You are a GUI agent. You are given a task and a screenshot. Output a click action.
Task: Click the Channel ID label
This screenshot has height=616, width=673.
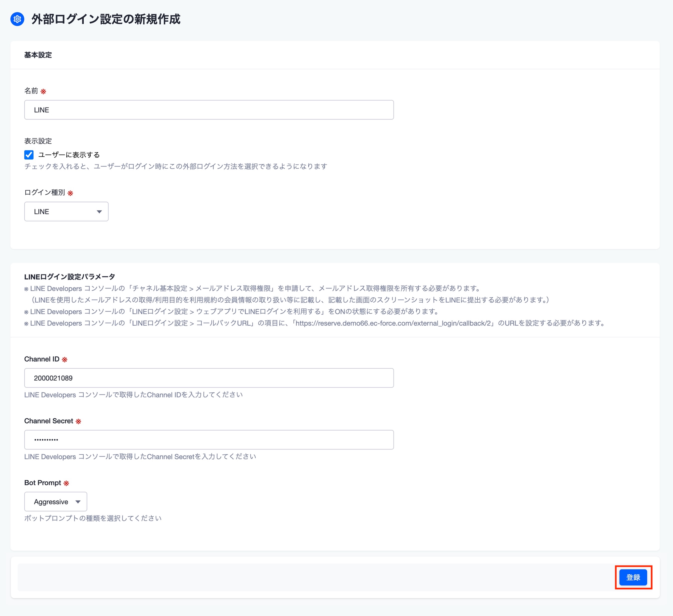(x=42, y=359)
